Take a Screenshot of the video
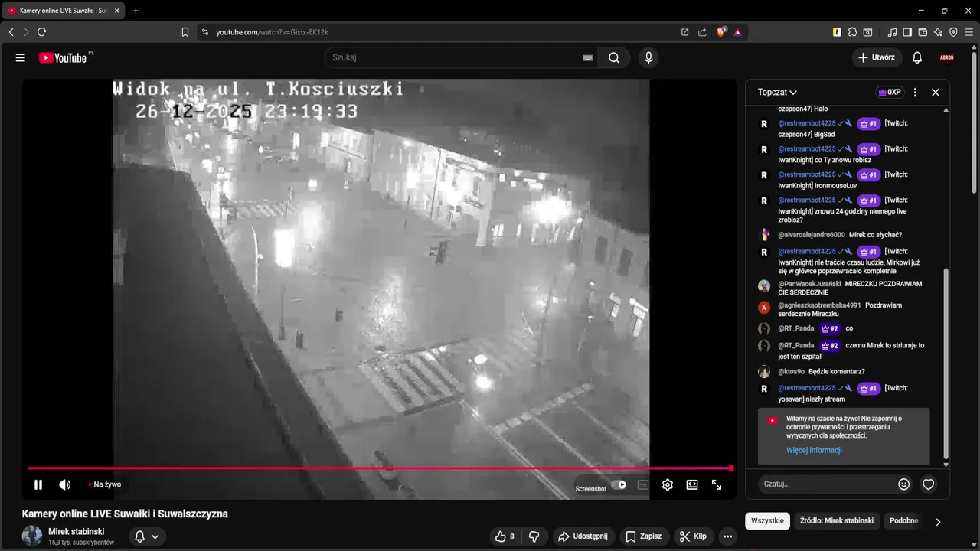980x551 pixels. tap(590, 488)
